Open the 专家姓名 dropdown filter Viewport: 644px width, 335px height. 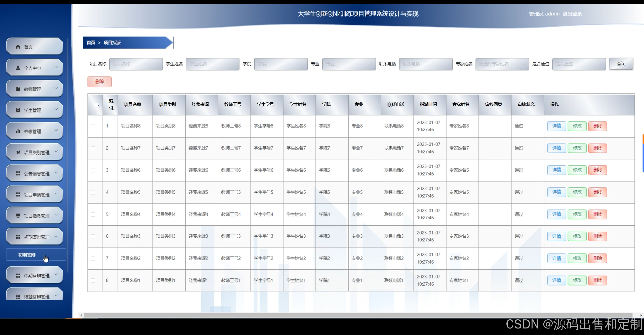coord(502,64)
